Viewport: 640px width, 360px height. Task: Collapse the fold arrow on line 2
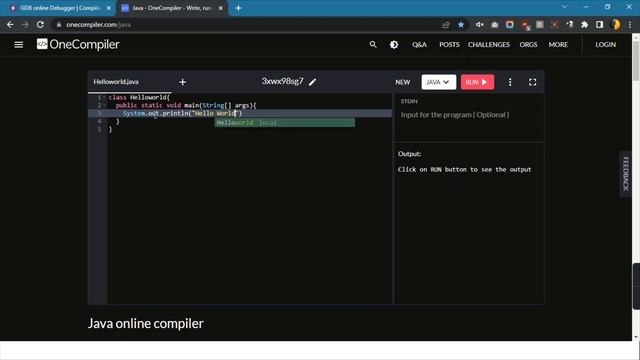(x=104, y=105)
